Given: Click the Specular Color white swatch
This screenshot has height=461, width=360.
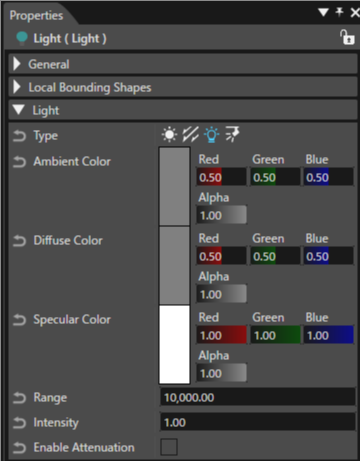Looking at the screenshot, I should pos(175,345).
